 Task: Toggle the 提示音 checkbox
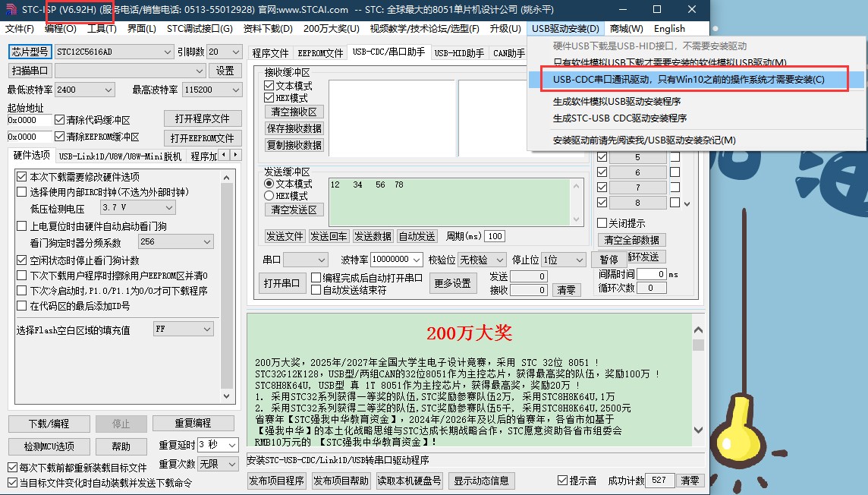[562, 481]
